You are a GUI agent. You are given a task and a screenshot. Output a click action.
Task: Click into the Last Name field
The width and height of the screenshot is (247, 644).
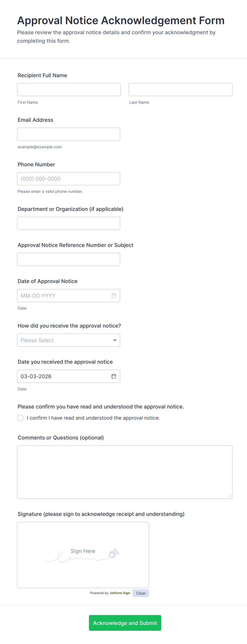tap(180, 89)
